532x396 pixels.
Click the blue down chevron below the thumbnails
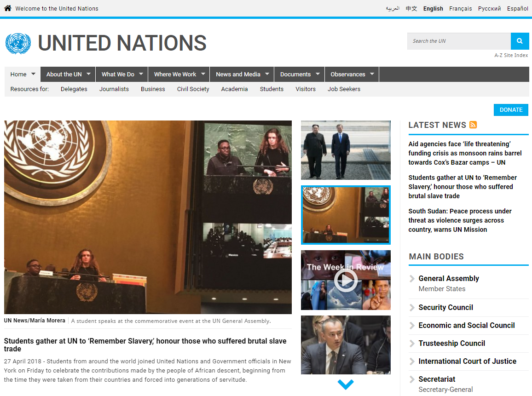(346, 385)
